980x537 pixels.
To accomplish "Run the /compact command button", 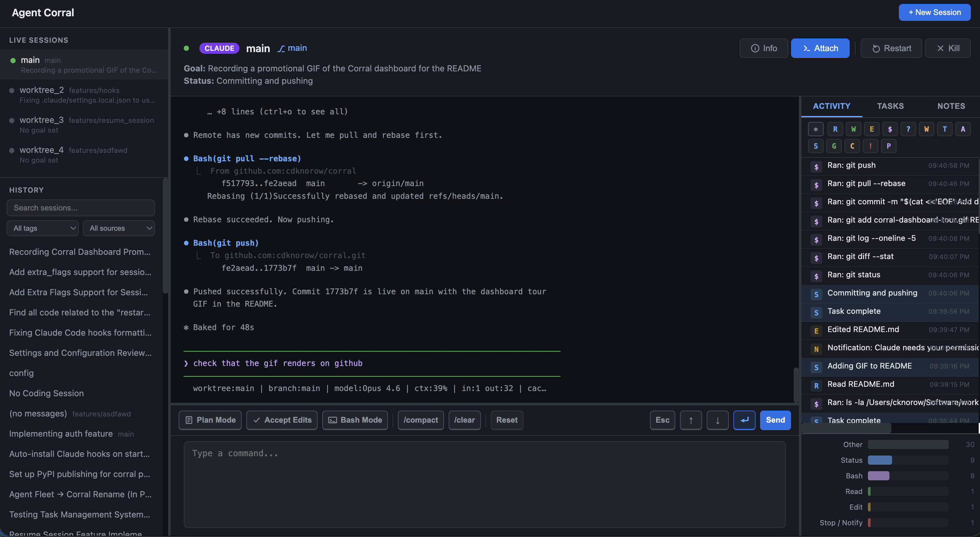I will [420, 420].
